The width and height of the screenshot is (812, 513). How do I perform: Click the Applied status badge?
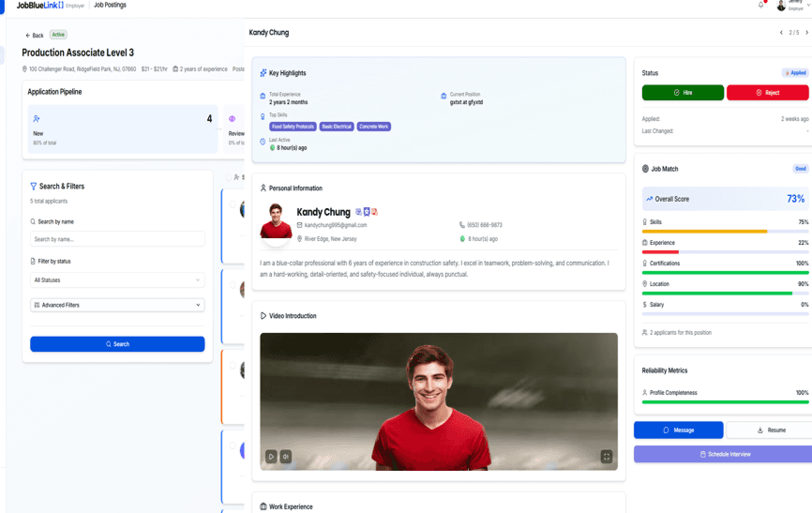[795, 73]
